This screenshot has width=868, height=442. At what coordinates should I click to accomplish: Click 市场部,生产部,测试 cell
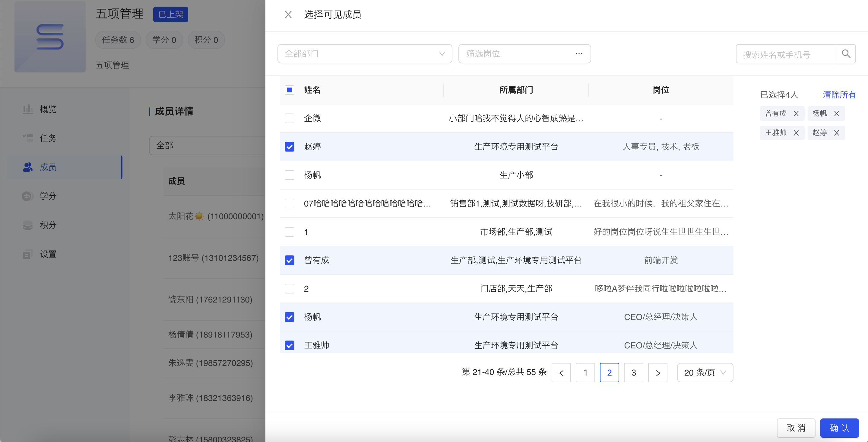(516, 232)
